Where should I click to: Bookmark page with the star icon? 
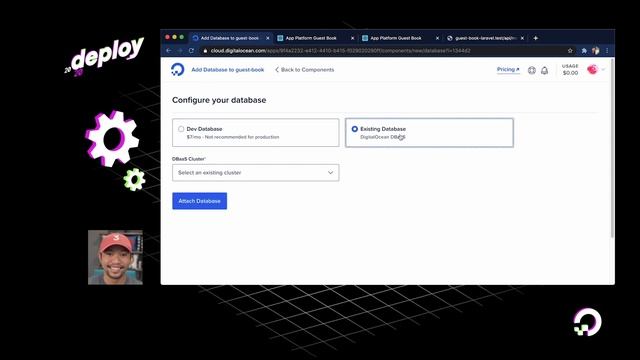pyautogui.click(x=570, y=51)
